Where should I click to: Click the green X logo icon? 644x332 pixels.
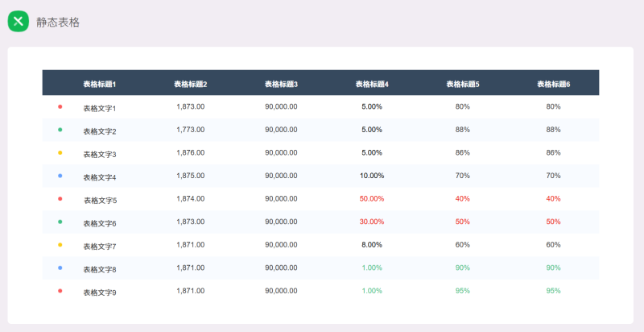coord(19,23)
